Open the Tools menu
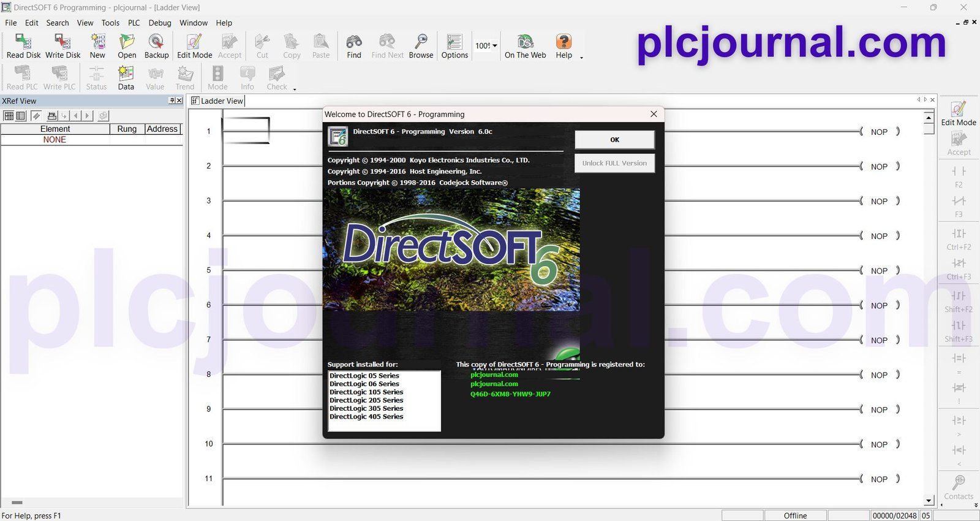 110,23
